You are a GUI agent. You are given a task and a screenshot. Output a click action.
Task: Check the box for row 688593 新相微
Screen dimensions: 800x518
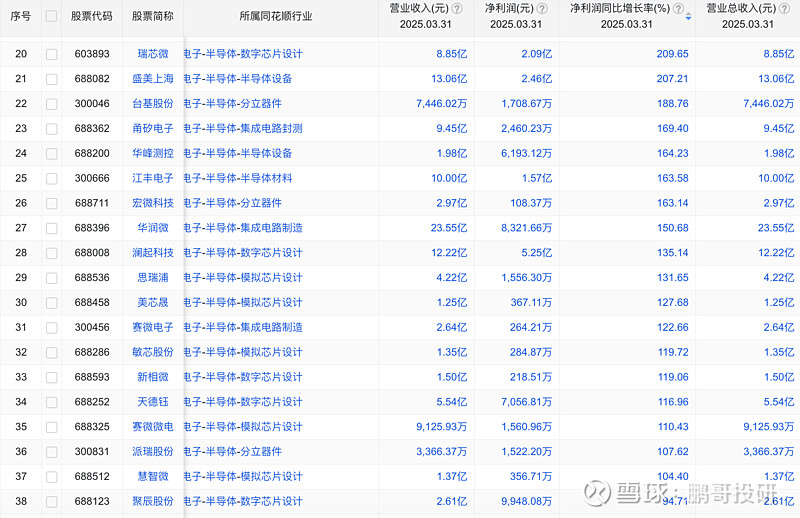tap(52, 378)
